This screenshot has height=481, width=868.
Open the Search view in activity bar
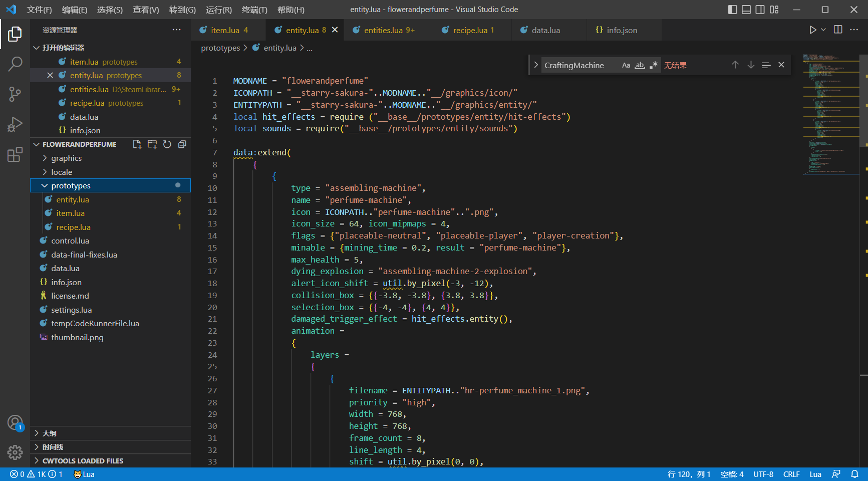tap(15, 64)
